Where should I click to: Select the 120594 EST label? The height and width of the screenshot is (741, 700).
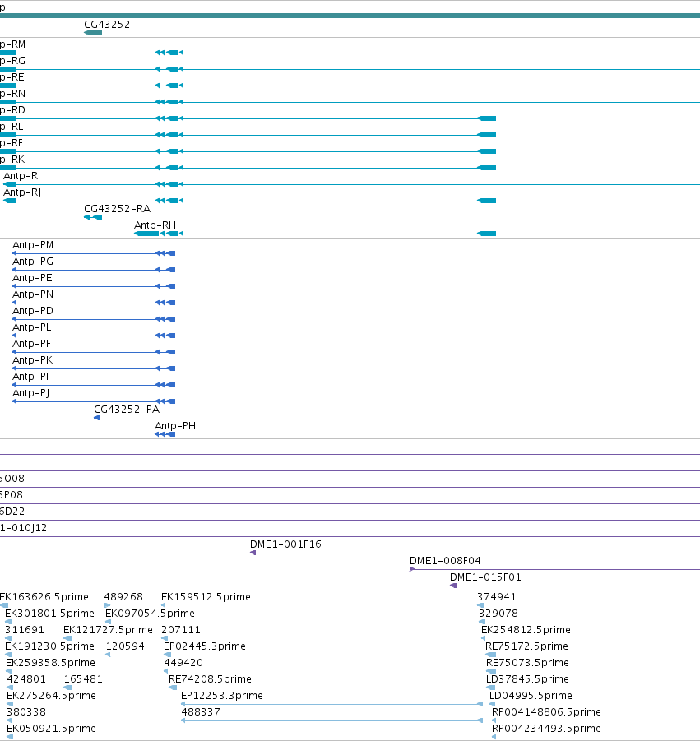point(125,646)
